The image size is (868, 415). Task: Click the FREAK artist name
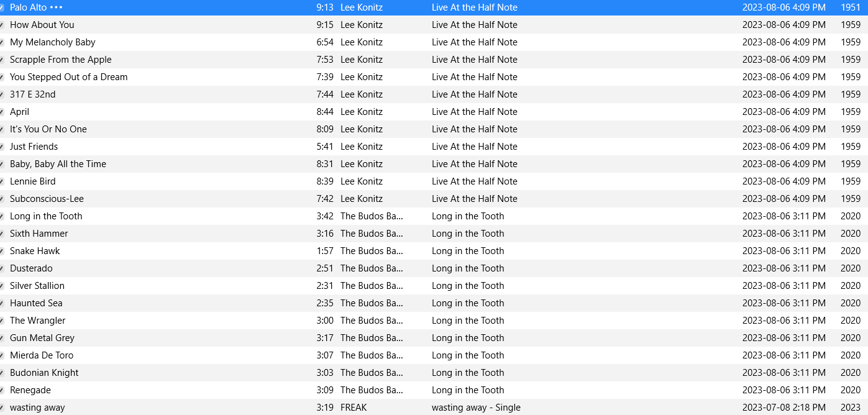tap(354, 408)
